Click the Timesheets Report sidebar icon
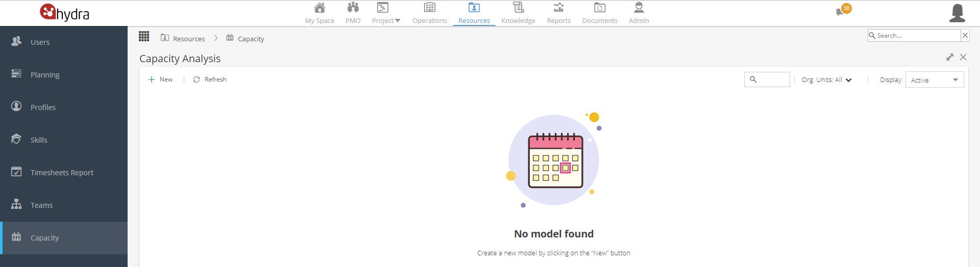980x267 pixels. click(x=16, y=172)
